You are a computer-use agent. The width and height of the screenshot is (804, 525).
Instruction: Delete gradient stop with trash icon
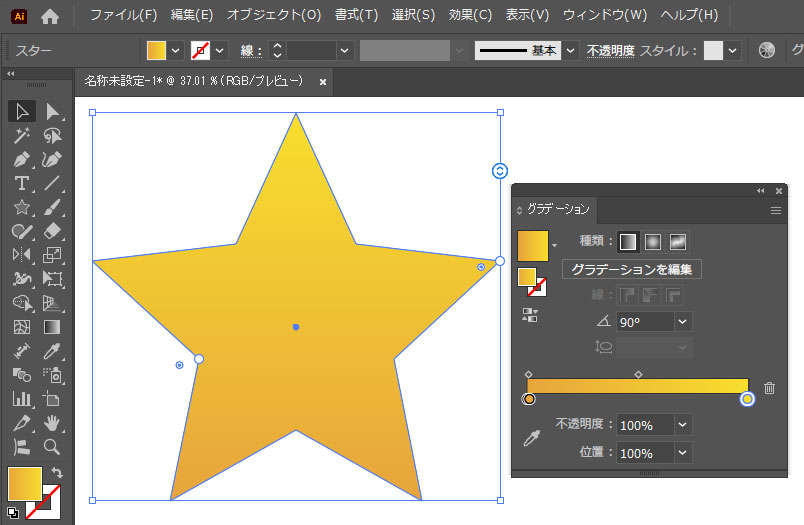(x=769, y=388)
